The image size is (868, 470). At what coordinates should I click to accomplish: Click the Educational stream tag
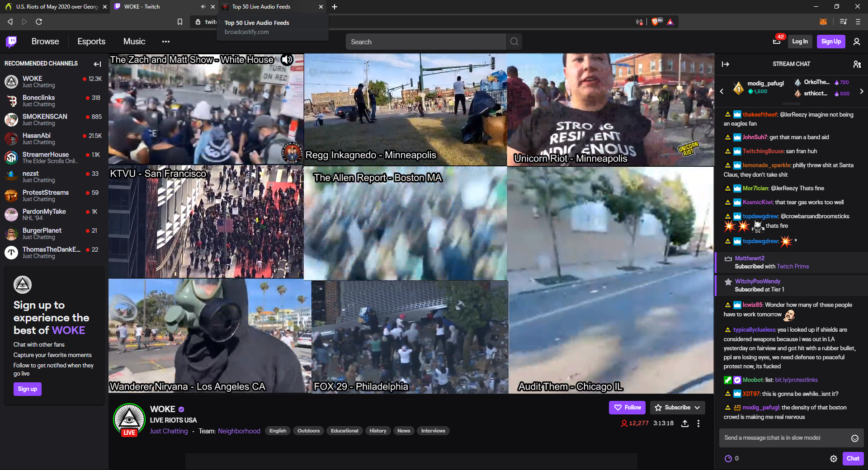(344, 431)
